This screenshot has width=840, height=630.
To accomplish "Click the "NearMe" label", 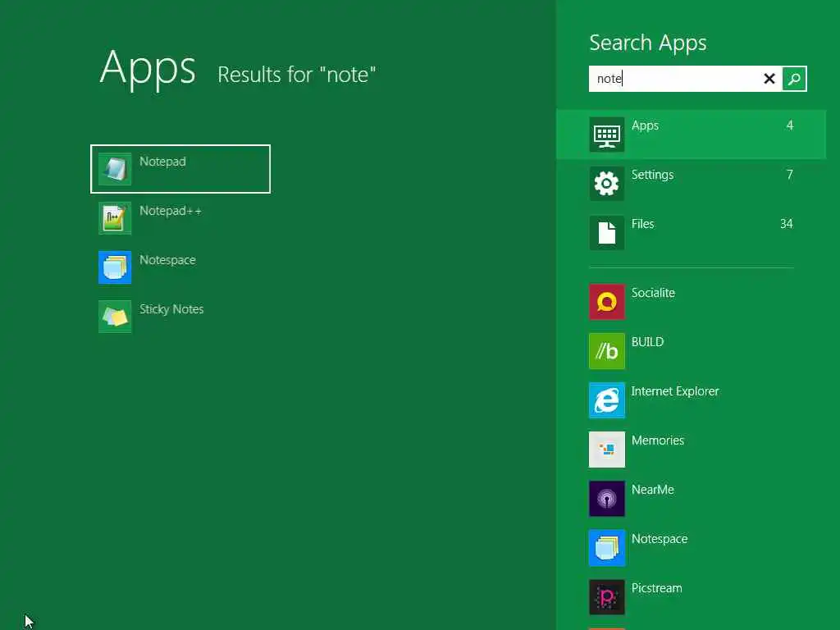I will [652, 490].
